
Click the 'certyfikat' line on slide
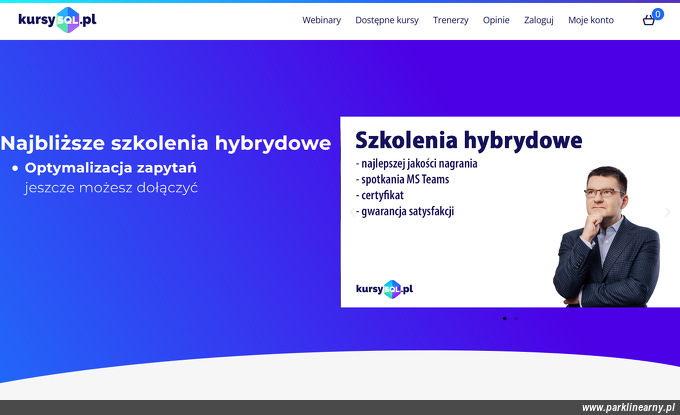point(380,195)
